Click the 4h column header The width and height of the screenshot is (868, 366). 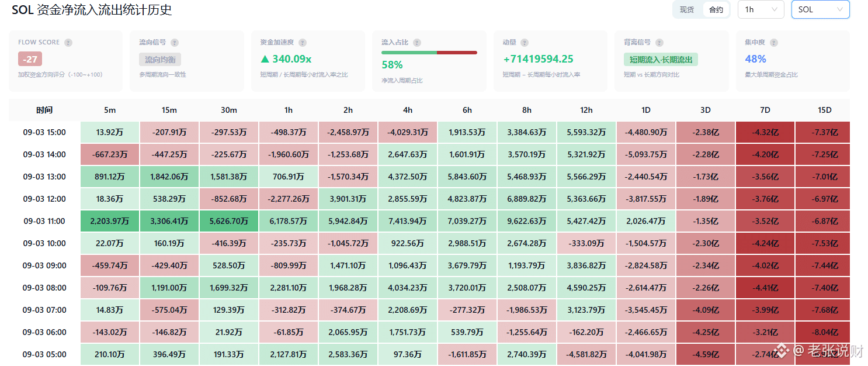[408, 110]
